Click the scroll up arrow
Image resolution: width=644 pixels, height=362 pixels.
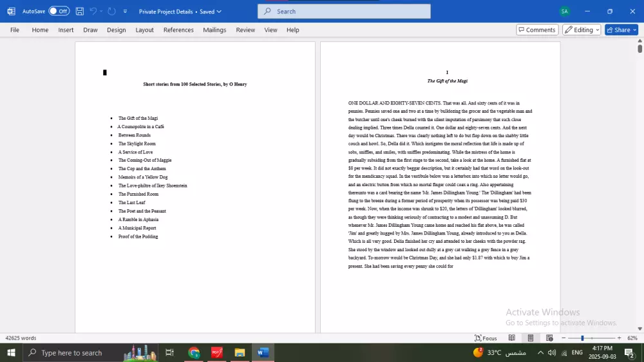click(640, 41)
